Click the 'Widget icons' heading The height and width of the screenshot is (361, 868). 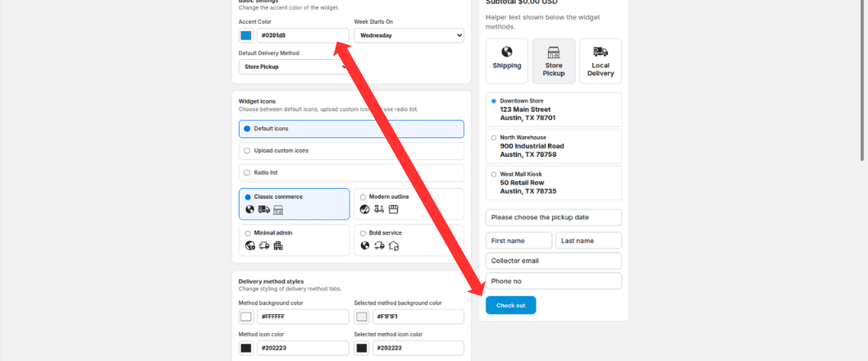[x=258, y=101]
